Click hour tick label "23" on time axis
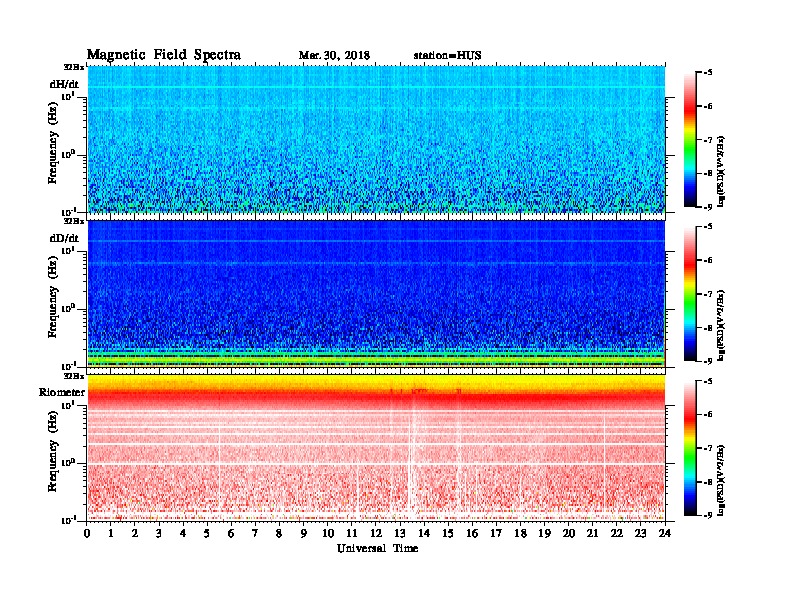Image resolution: width=792 pixels, height=612 pixels. [641, 533]
